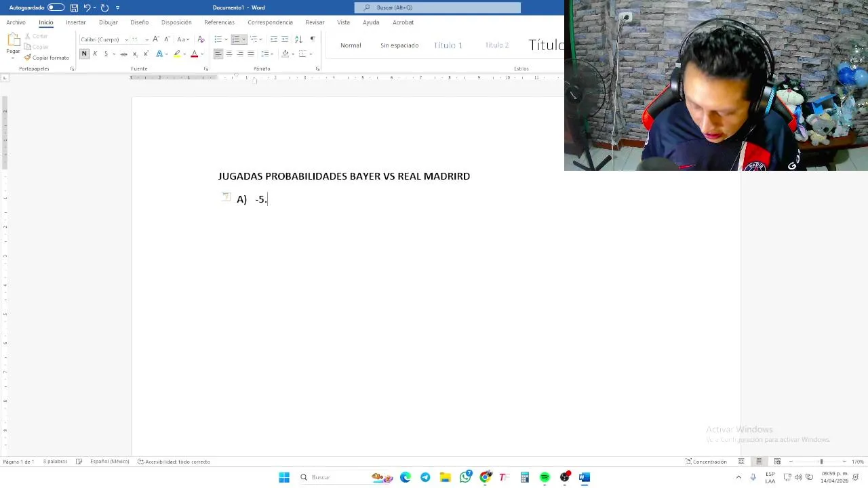Apply the Título 1 style
Viewport: 868px width, 488px height.
[x=448, y=45]
